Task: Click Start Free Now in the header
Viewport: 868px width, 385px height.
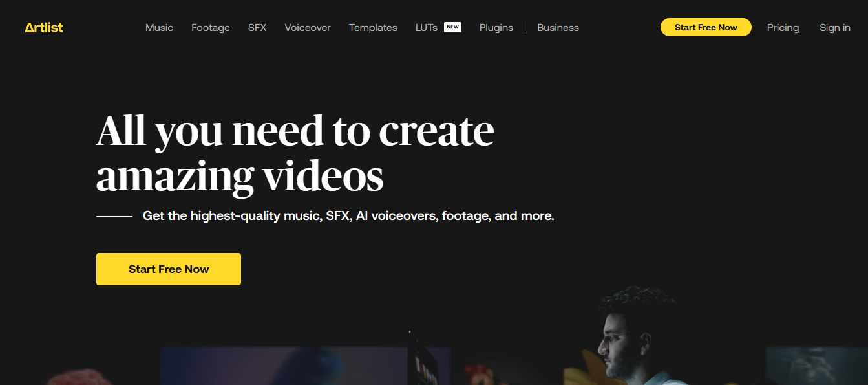Action: [706, 27]
